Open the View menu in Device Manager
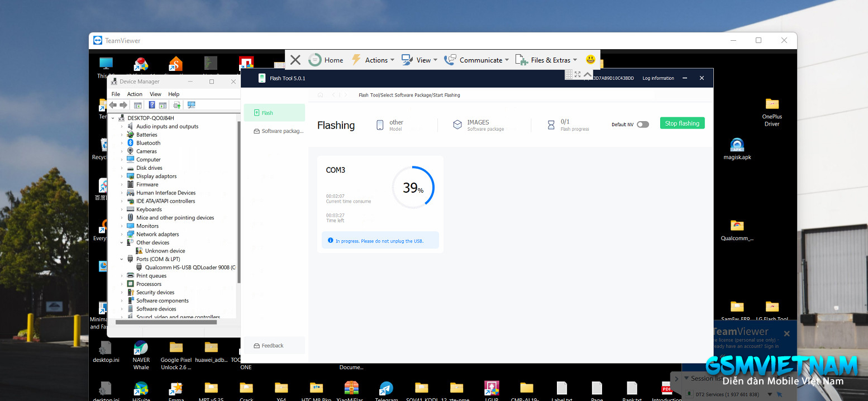 155,94
